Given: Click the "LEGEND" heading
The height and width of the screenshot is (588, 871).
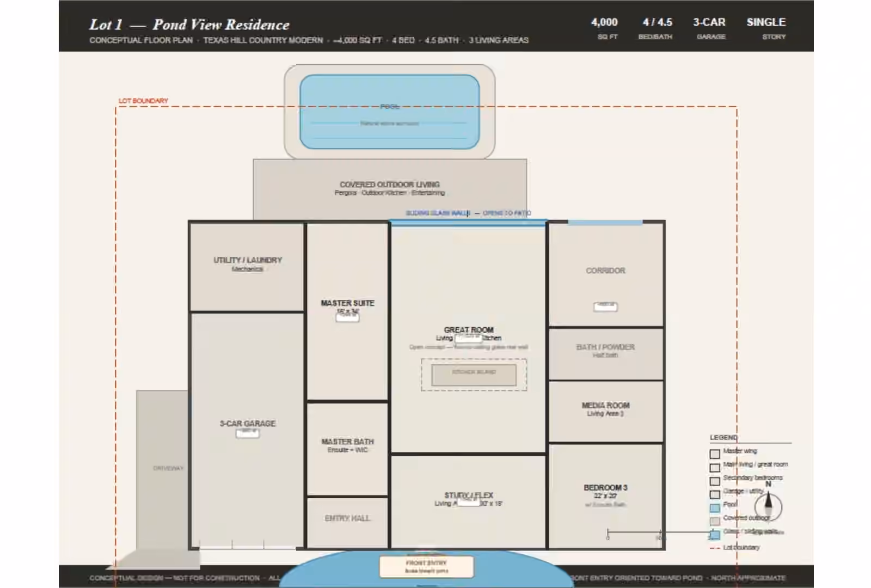Looking at the screenshot, I should (x=723, y=438).
